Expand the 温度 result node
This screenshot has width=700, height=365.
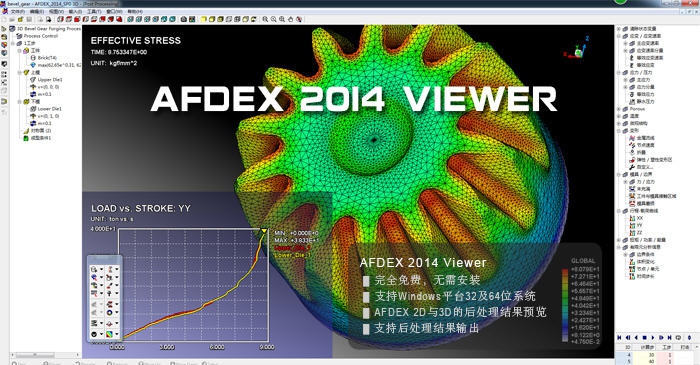click(619, 116)
